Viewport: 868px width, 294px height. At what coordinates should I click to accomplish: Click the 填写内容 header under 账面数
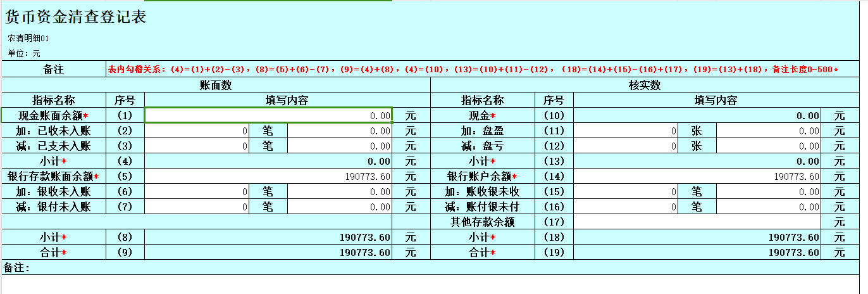pyautogui.click(x=287, y=100)
